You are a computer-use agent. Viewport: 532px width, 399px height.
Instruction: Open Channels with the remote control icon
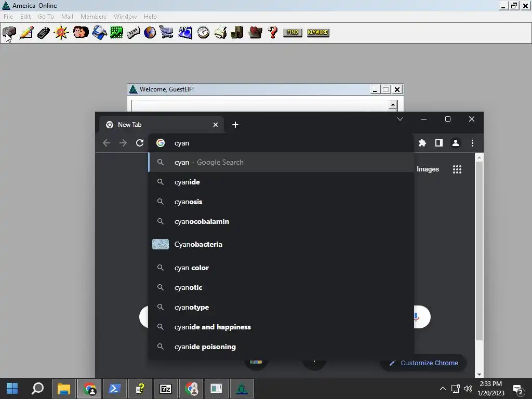(44, 33)
